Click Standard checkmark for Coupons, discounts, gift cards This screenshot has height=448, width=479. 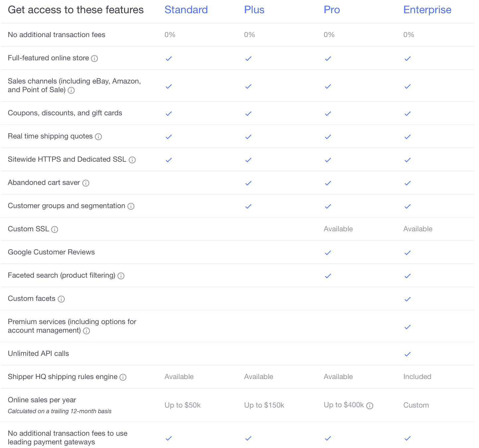pos(169,114)
